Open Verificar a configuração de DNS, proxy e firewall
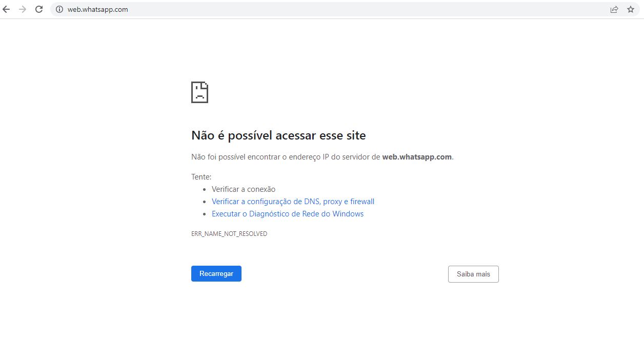The width and height of the screenshot is (644, 338). pyautogui.click(x=293, y=202)
